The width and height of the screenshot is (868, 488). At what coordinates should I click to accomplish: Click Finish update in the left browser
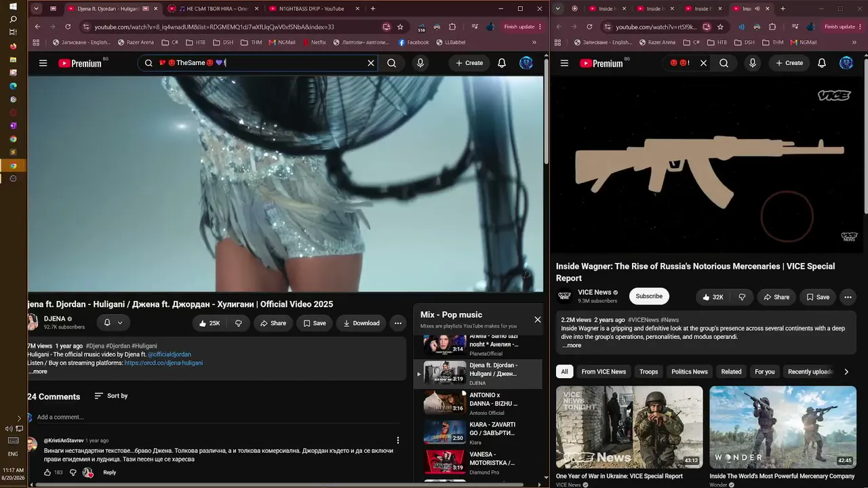(522, 27)
